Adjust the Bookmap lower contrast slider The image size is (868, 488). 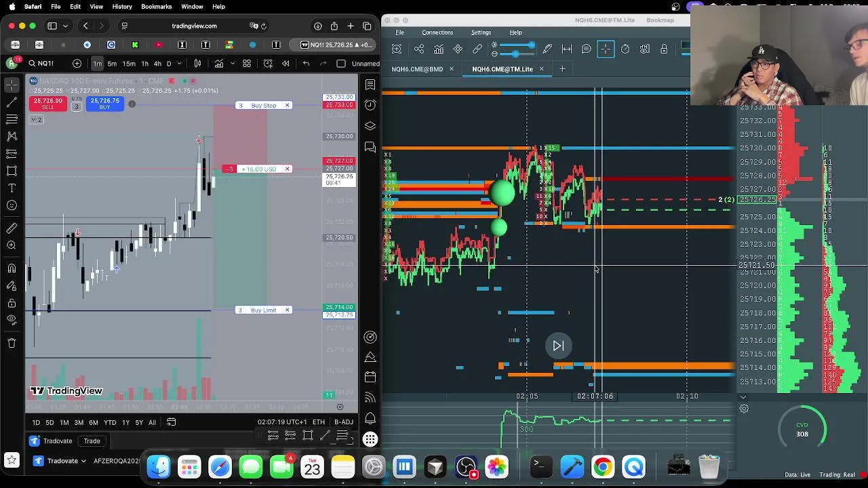(x=515, y=53)
